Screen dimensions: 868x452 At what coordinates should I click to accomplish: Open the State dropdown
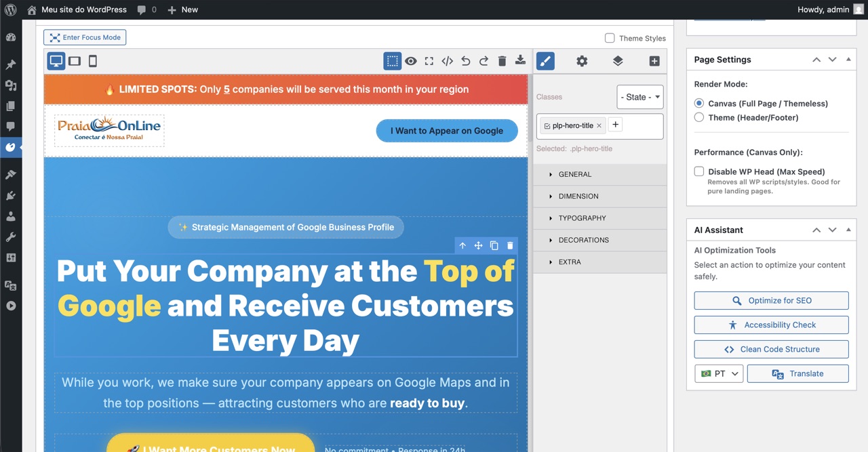[x=639, y=97]
